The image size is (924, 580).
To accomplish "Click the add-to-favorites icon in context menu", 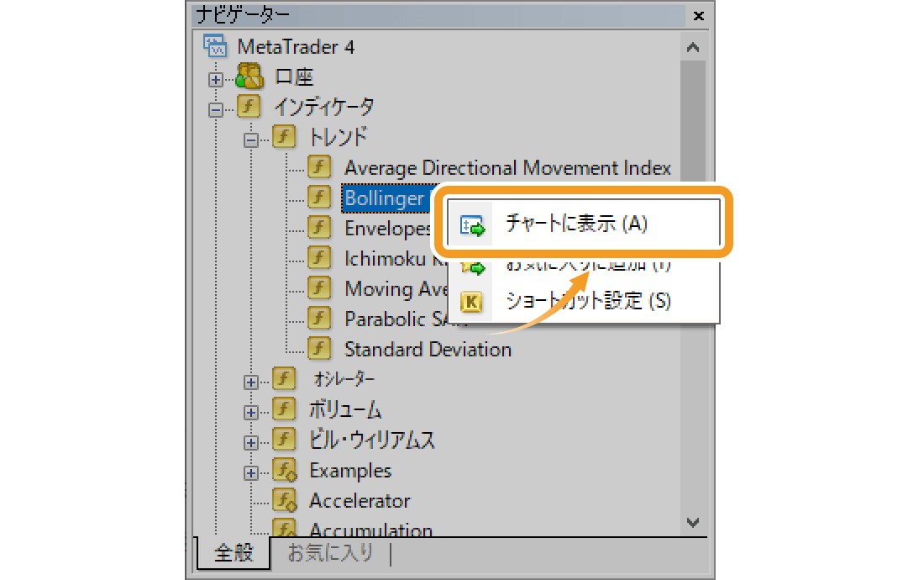I will [473, 267].
